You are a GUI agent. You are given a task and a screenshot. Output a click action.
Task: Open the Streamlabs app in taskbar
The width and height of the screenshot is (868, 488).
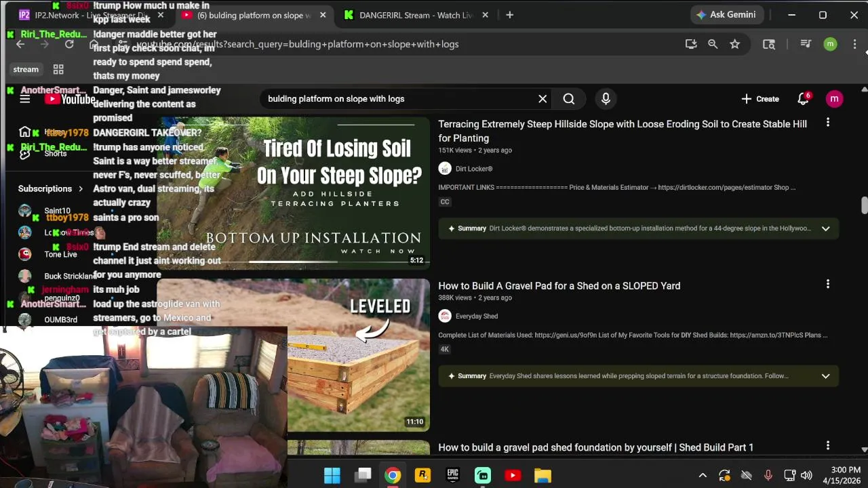[483, 475]
